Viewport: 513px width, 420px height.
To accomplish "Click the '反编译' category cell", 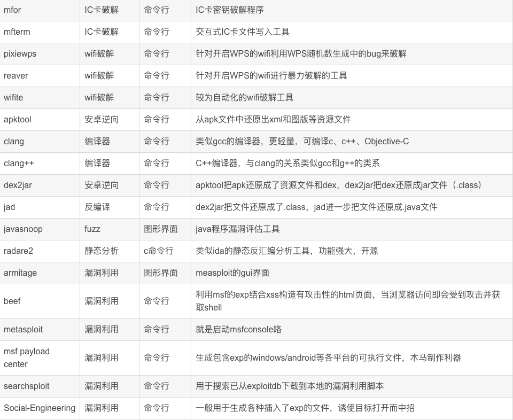I will click(x=97, y=207).
